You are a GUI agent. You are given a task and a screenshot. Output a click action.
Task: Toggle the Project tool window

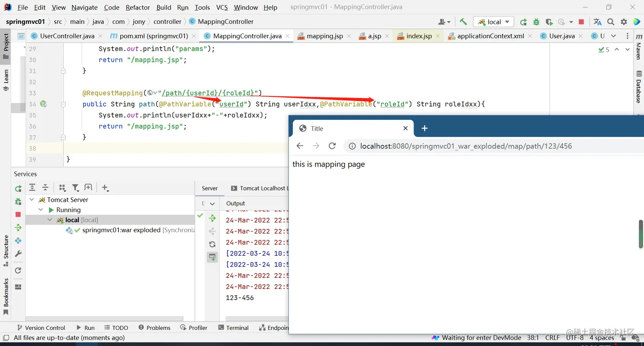pyautogui.click(x=6, y=47)
